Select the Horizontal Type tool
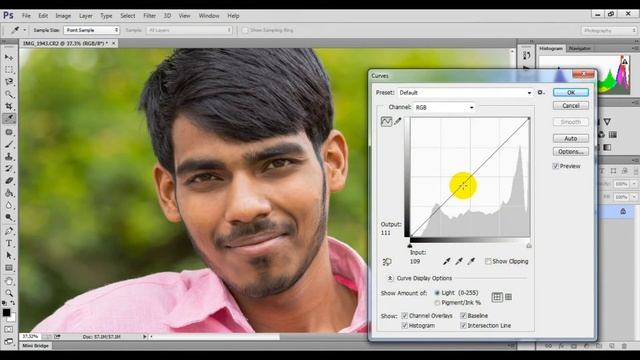Viewport: 640px width, 360px height. pos(9,243)
